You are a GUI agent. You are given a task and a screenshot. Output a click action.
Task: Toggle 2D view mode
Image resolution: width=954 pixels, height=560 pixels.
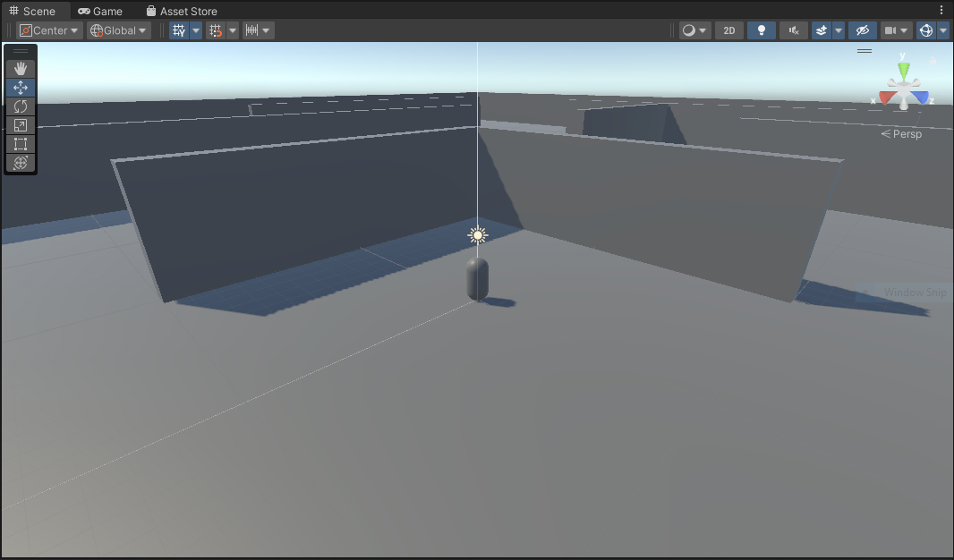click(728, 30)
